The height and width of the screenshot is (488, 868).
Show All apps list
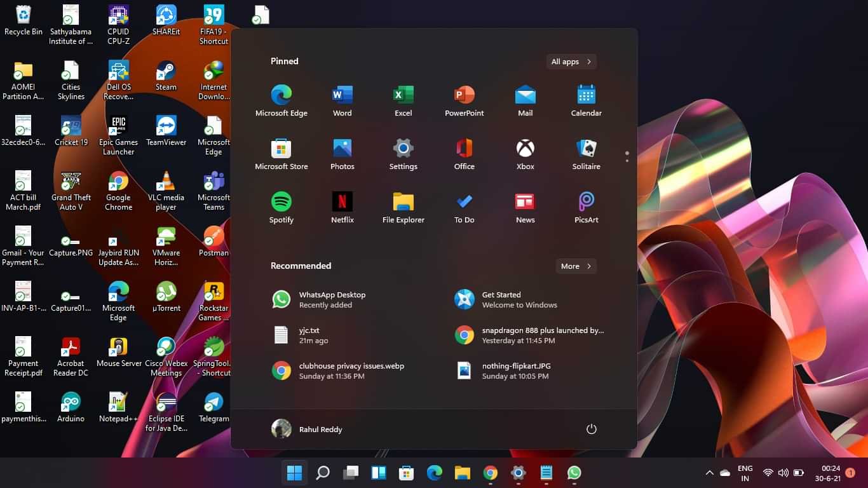(x=571, y=62)
